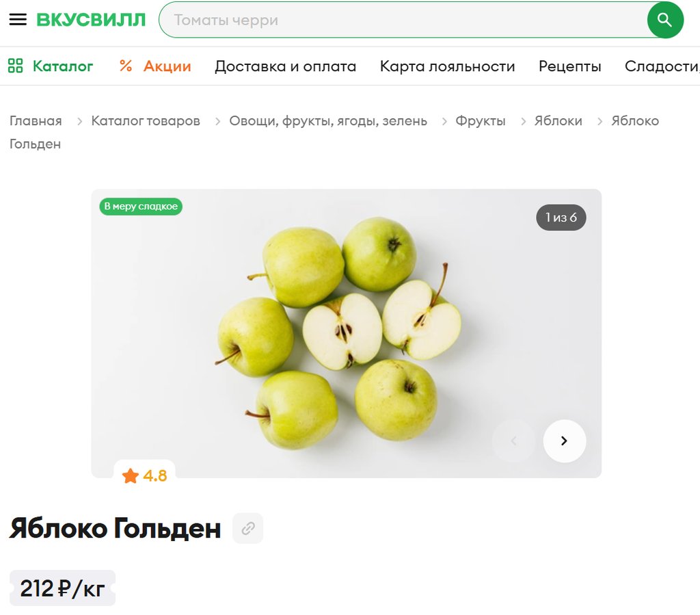Navigate to Главная breadcrumb
Viewport: 700px width, 615px height.
[x=36, y=120]
